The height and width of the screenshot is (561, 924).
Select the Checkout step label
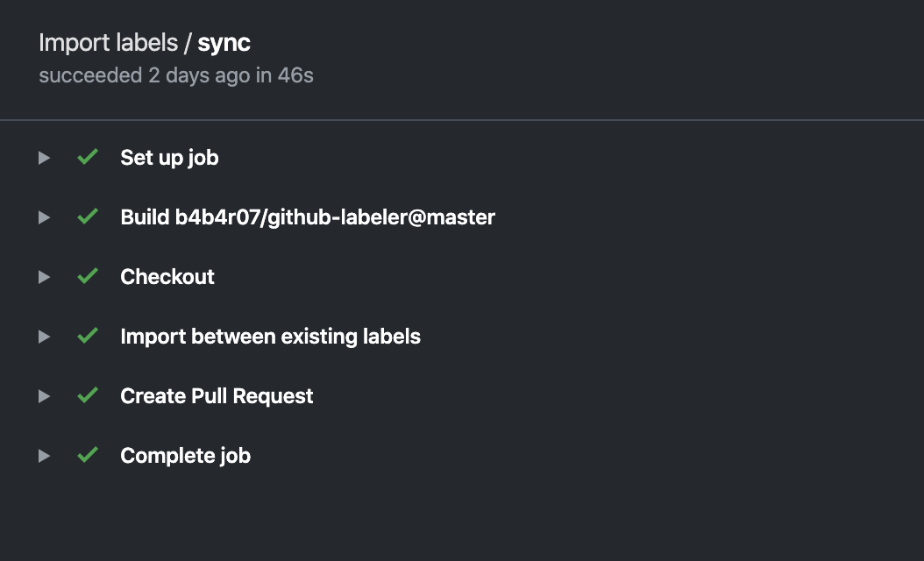point(167,277)
